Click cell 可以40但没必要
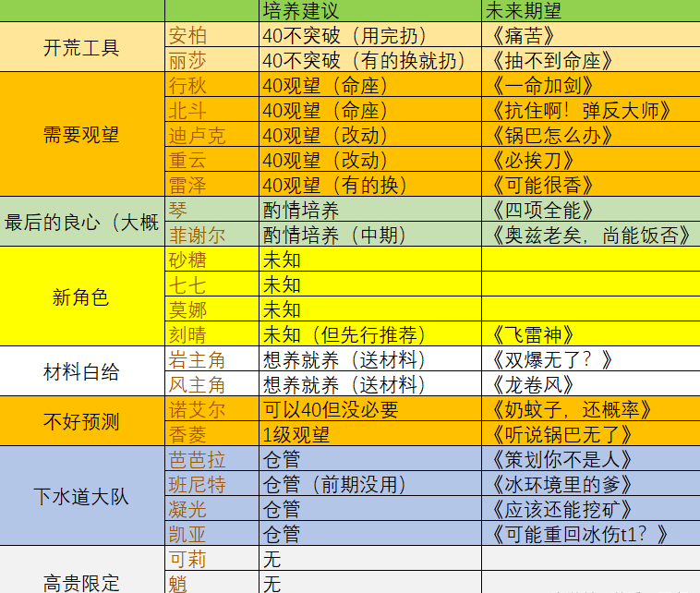The height and width of the screenshot is (593, 700). (370, 408)
